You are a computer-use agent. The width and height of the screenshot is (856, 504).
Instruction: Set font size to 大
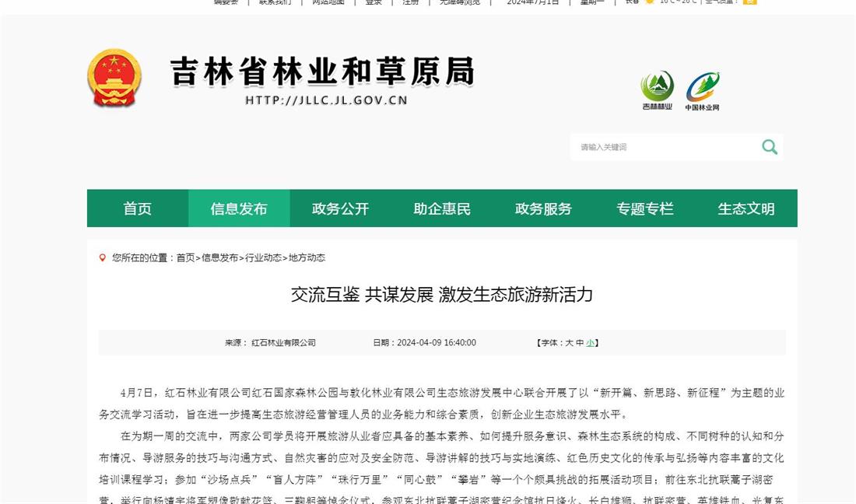[569, 342]
